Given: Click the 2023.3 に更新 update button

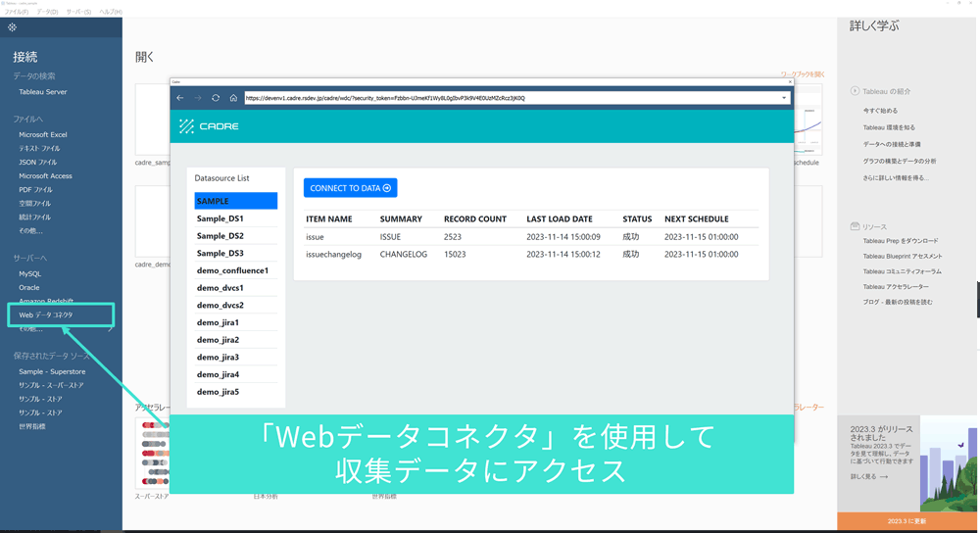Looking at the screenshot, I should (x=906, y=521).
